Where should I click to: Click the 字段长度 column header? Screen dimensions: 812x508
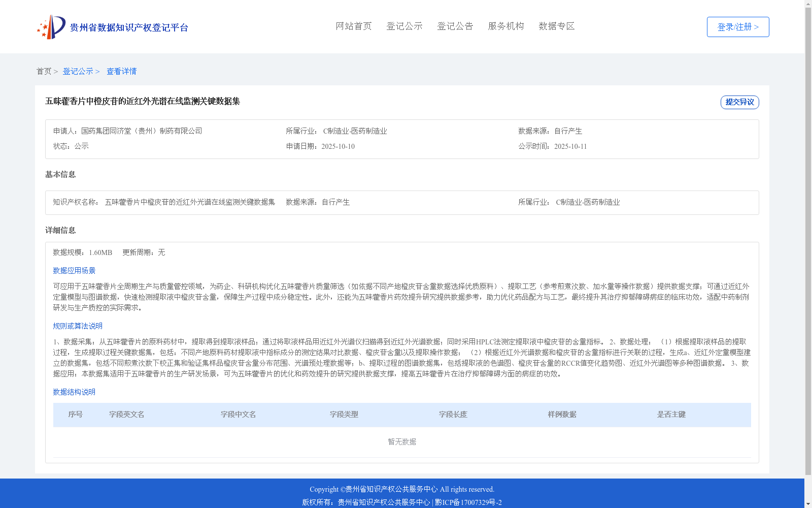(x=453, y=415)
